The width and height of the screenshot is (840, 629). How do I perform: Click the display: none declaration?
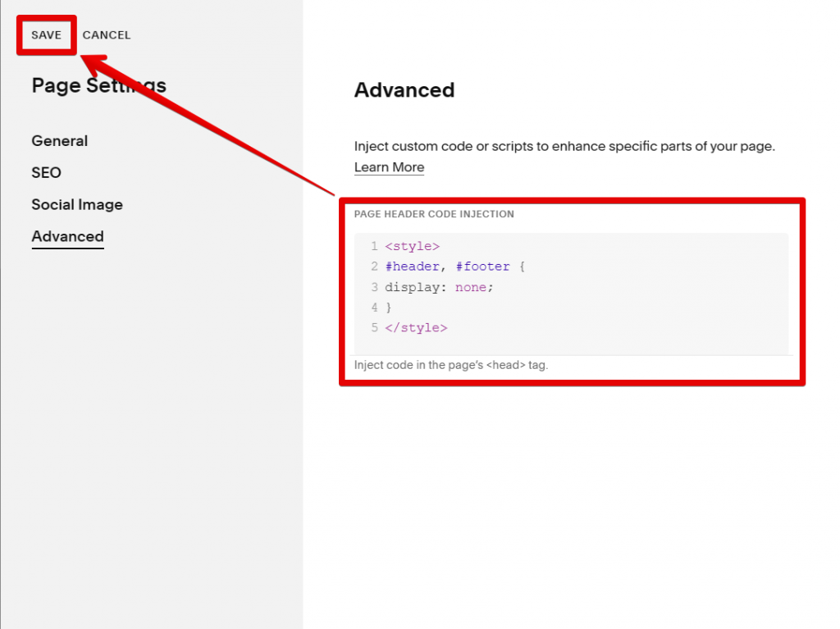pos(437,286)
